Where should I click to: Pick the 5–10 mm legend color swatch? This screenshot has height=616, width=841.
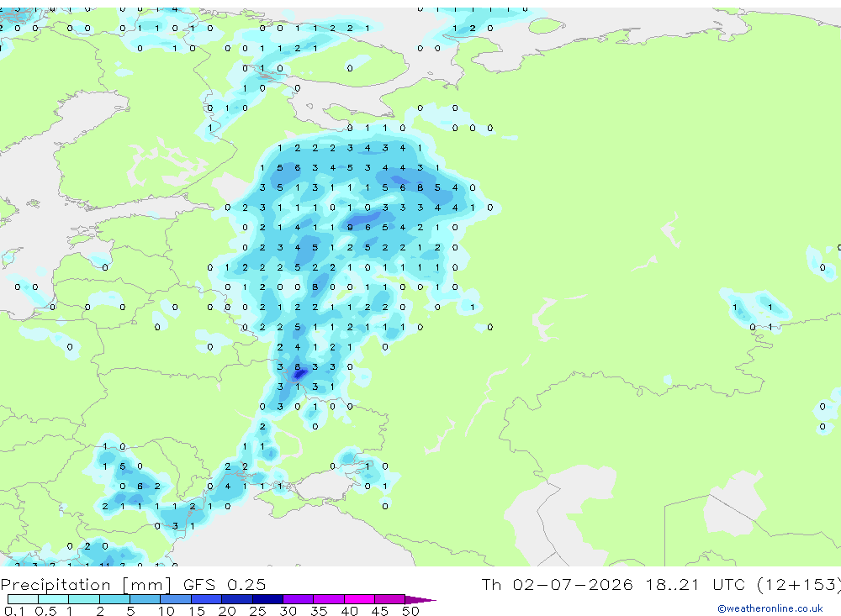pyautogui.click(x=145, y=599)
